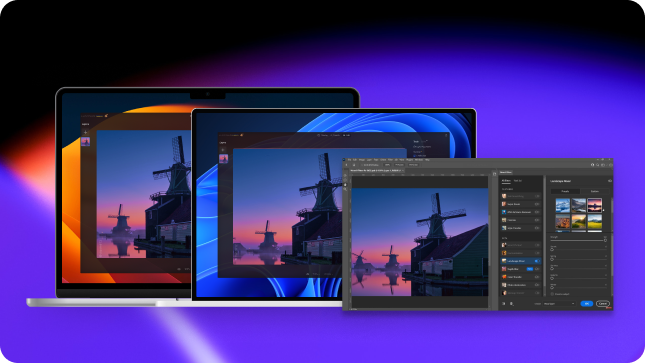The image size is (645, 364).
Task: Select the layer thumbnail on monitor screen
Action: point(223,159)
